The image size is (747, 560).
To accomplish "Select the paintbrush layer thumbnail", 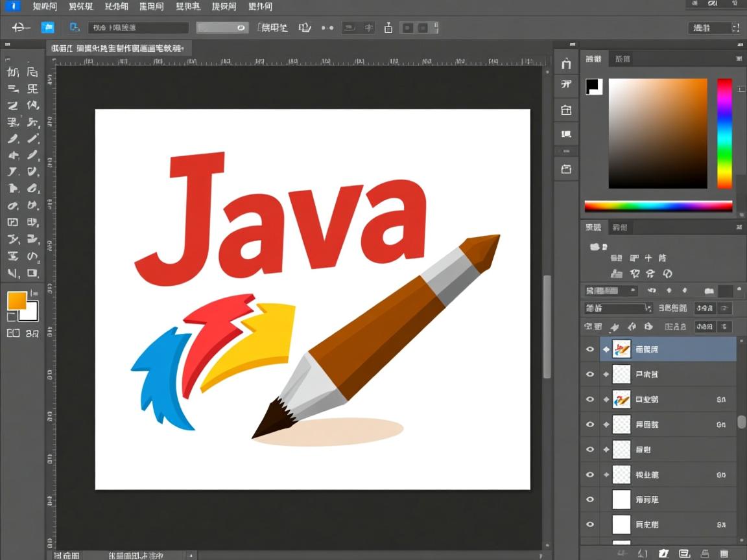I will [620, 349].
